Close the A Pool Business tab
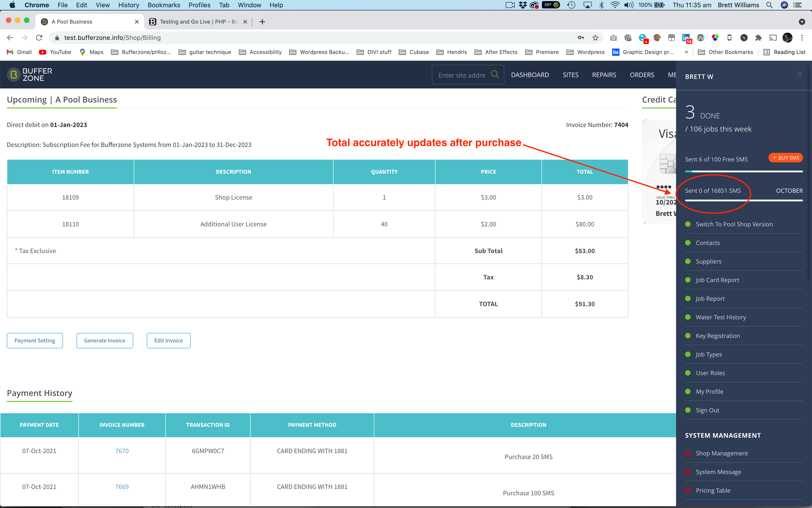The image size is (812, 508). [x=137, y=22]
